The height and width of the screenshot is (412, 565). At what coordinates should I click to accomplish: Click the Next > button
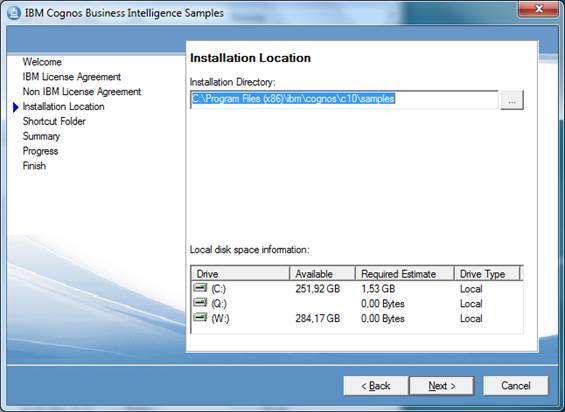pos(441,386)
